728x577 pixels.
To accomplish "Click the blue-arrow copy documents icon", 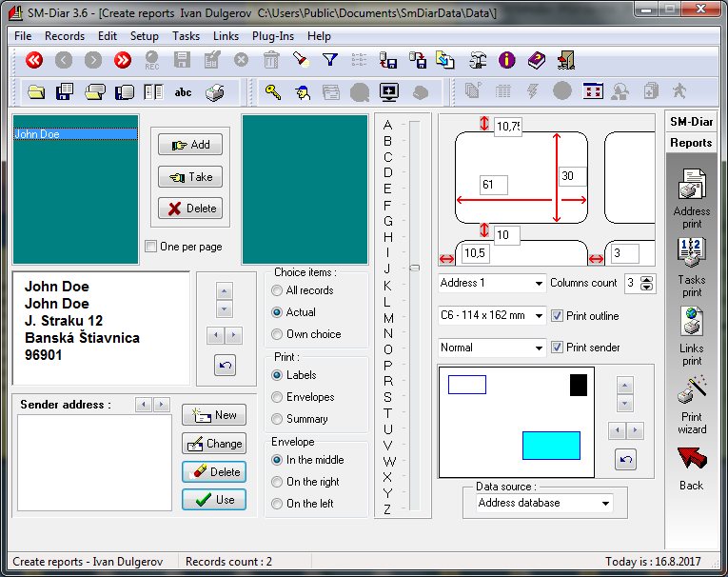I will (x=444, y=60).
